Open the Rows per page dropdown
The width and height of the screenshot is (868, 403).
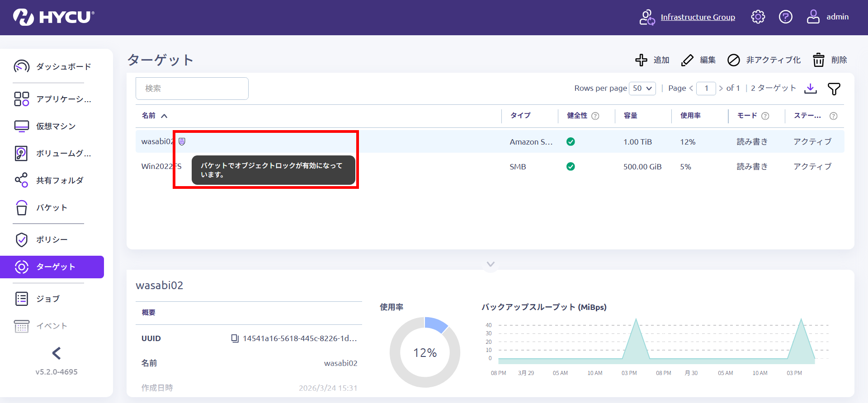pos(642,89)
